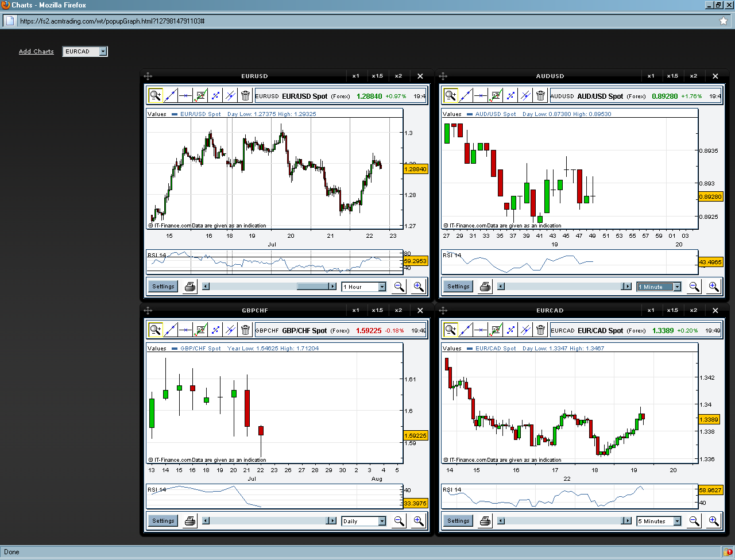Select the zoom tool in EURUSD chart
Image resolution: width=735 pixels, height=560 pixels.
(x=155, y=95)
